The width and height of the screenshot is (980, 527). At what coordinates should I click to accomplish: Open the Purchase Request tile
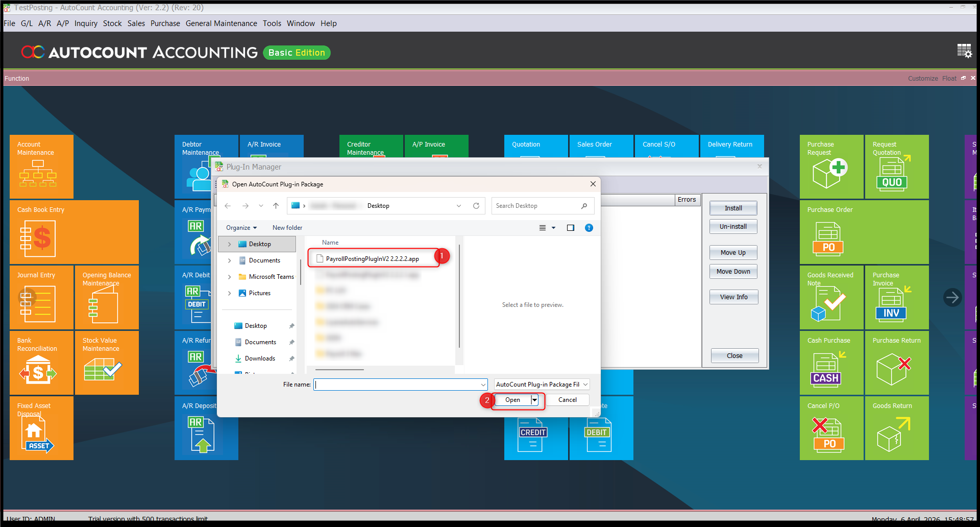(x=831, y=166)
